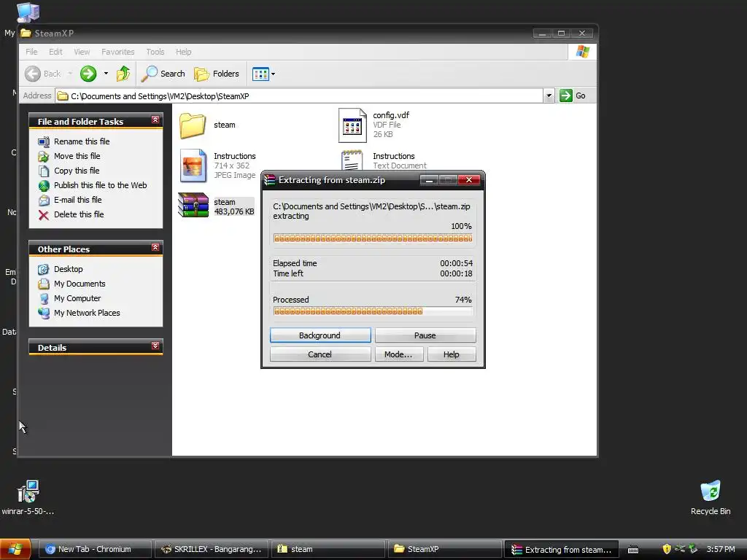Click inside the Address path field
Viewport: 747px width, 560px height.
tap(300, 96)
